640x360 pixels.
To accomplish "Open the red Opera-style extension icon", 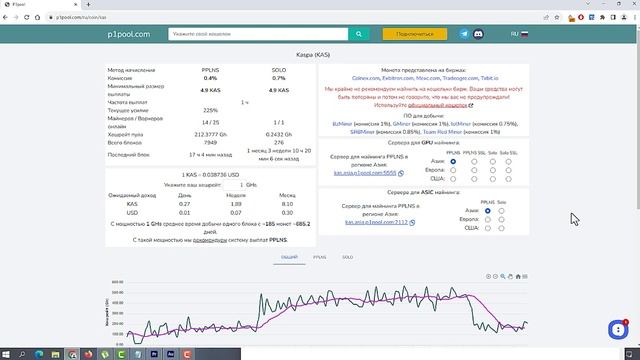I will pyautogui.click(x=581, y=18).
